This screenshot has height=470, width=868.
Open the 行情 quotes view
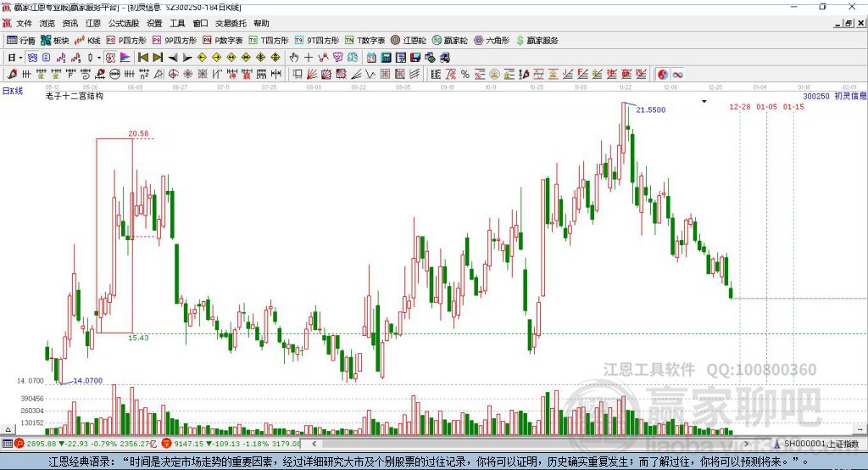tap(21, 41)
